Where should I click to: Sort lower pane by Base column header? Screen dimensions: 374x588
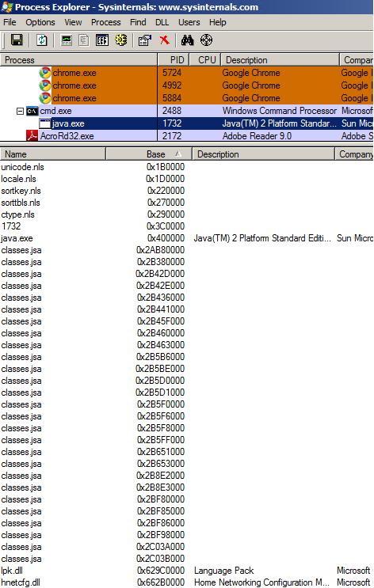coord(149,154)
